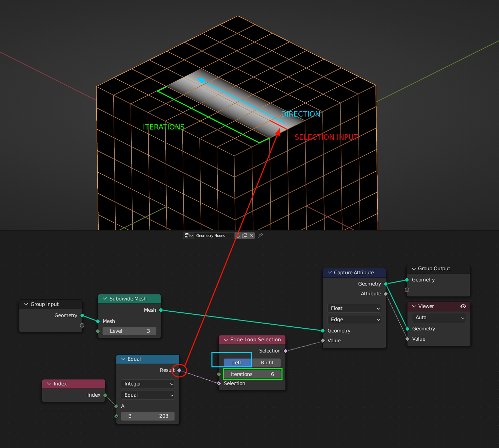Click Group Output Geometry input socket
Viewport: 499px width, 448px height.
coord(407,280)
